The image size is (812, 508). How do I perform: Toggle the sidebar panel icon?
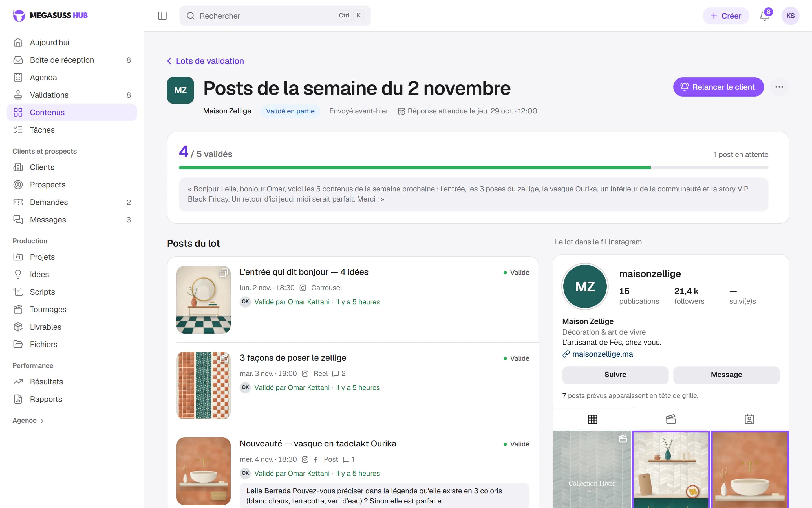(162, 16)
